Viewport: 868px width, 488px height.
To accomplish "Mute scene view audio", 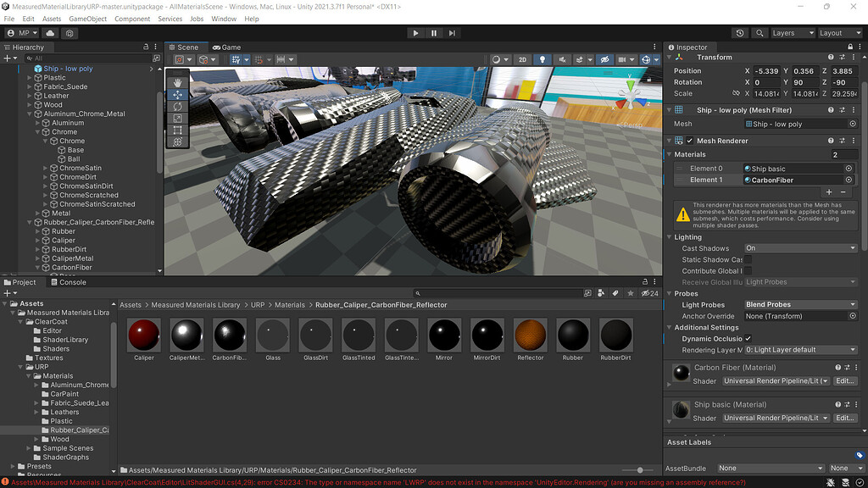I will coord(563,59).
